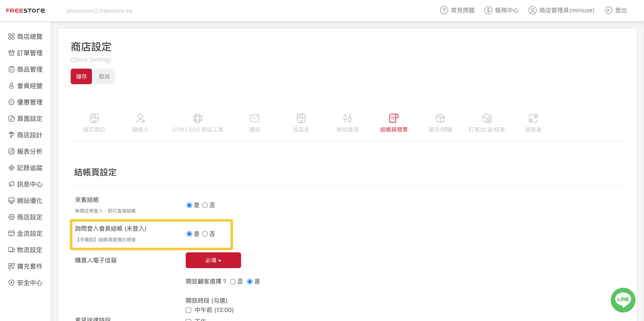Click the 商店登記 store icon tab
Viewport: 644px width, 321px height.
94,118
